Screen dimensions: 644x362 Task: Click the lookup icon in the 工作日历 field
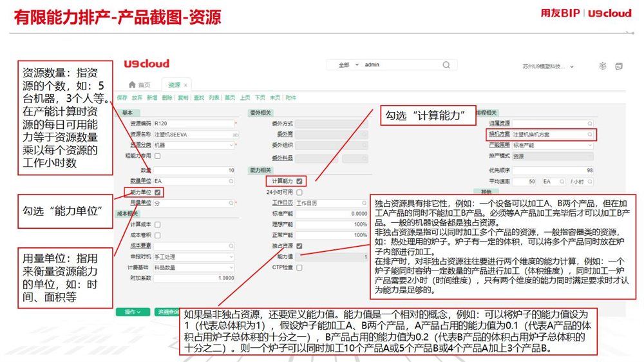[x=365, y=203]
